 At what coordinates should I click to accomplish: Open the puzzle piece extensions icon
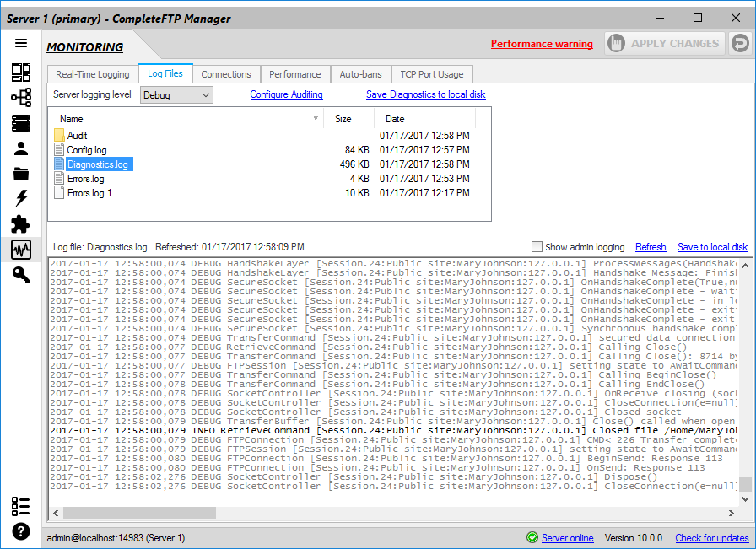tap(21, 224)
